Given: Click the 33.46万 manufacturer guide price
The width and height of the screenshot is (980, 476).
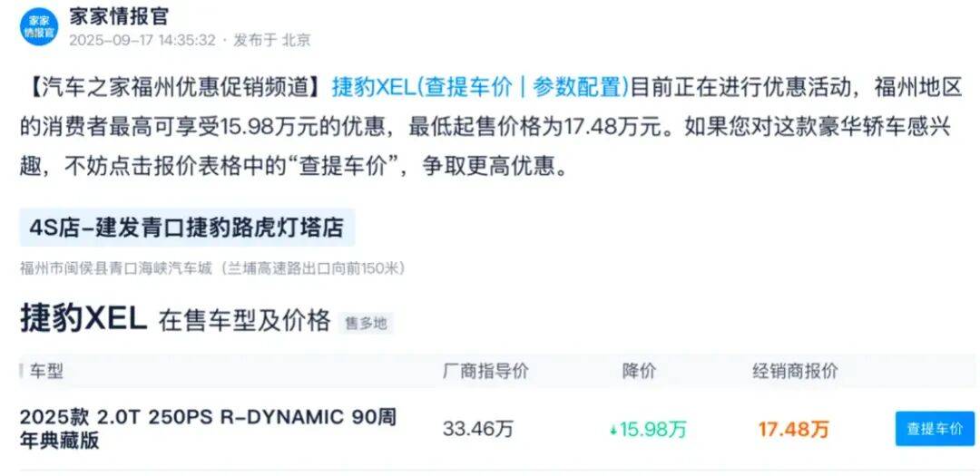Looking at the screenshot, I should tap(477, 429).
